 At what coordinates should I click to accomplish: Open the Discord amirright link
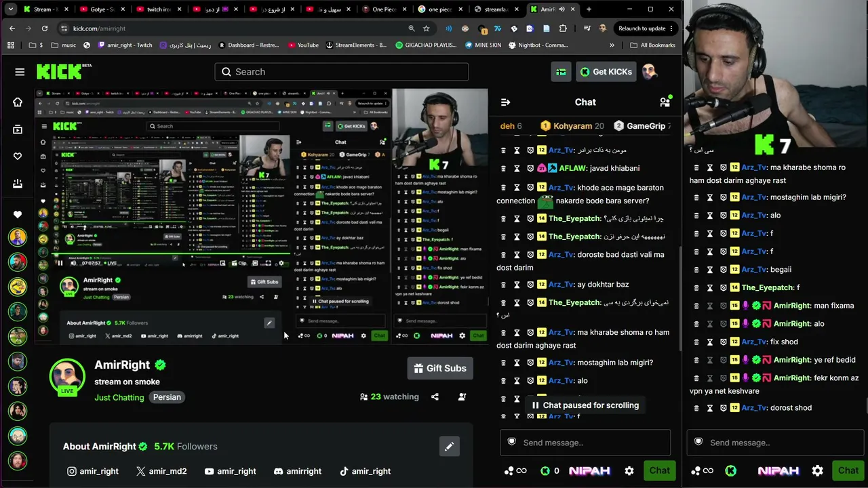pos(298,471)
